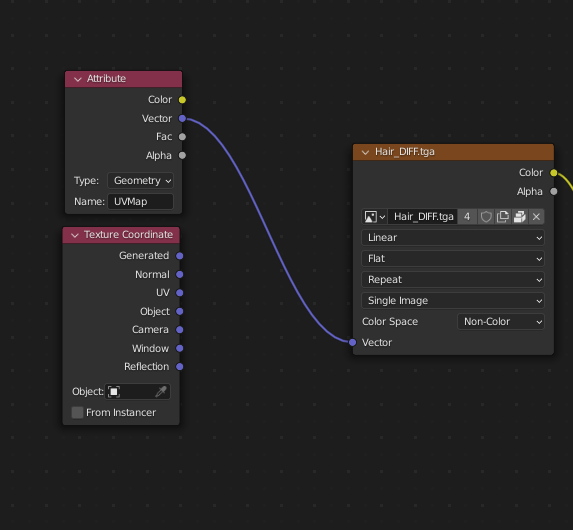
Task: Enable the From Instancer checkbox
Action: tap(77, 412)
